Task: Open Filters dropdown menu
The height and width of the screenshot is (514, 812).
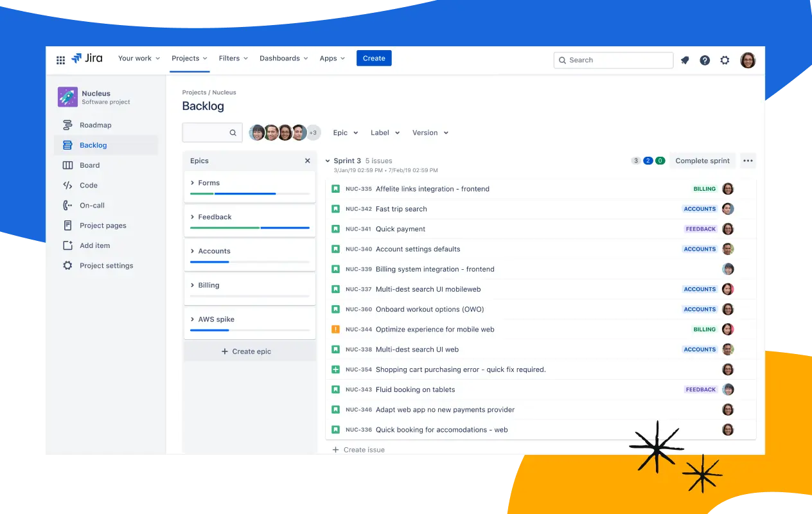Action: pyautogui.click(x=233, y=58)
